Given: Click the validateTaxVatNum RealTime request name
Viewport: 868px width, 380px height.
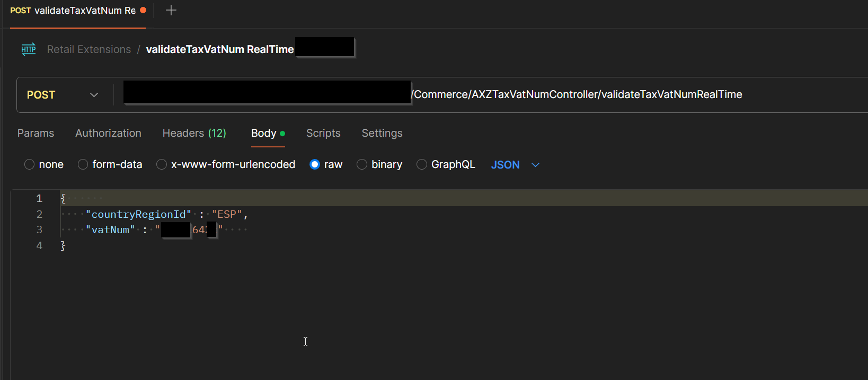Looking at the screenshot, I should point(220,49).
